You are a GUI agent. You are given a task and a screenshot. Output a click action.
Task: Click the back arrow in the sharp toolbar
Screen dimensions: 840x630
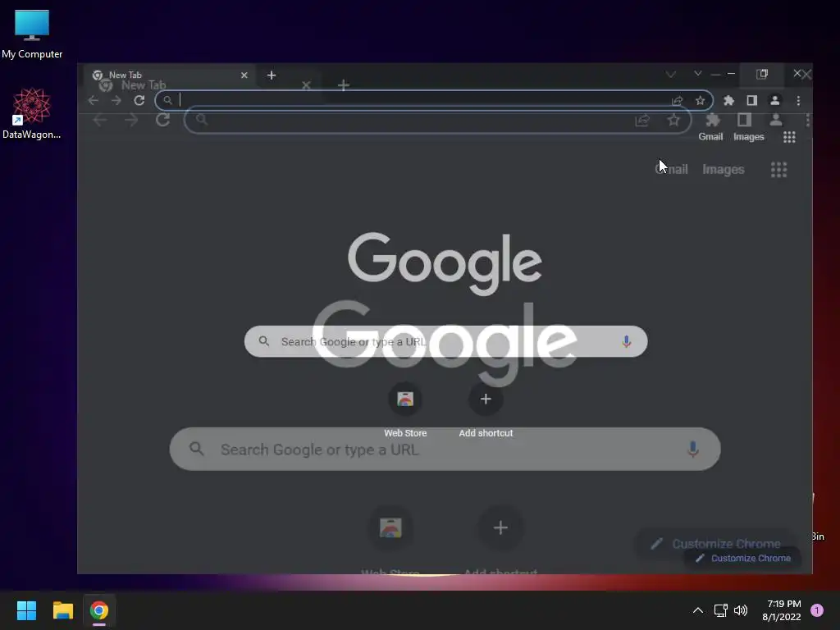94,100
